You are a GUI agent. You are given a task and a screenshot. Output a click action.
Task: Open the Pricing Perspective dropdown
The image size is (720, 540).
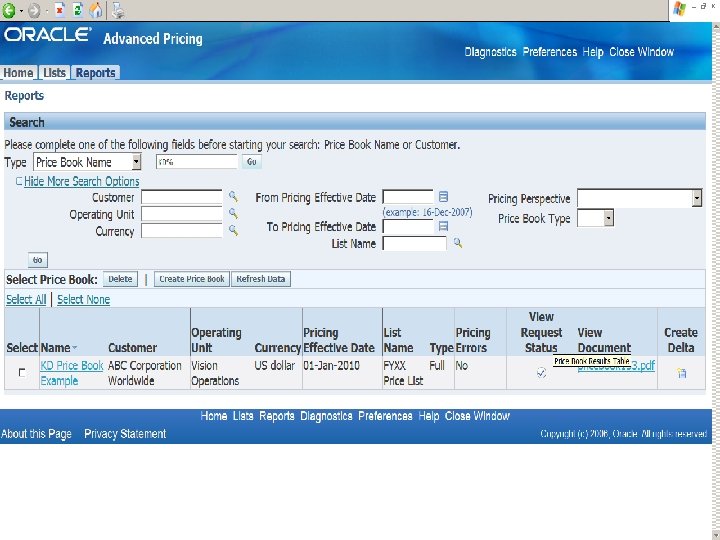(640, 198)
